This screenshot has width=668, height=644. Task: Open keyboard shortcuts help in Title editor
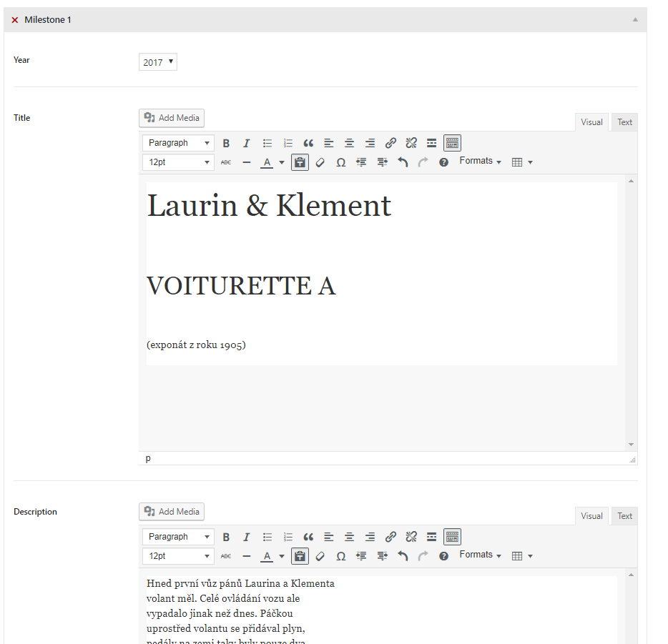coord(443,162)
